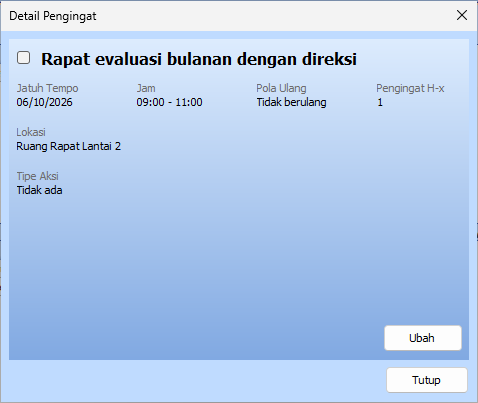Click the Pengingat H-x label
The image size is (478, 403).
point(410,88)
